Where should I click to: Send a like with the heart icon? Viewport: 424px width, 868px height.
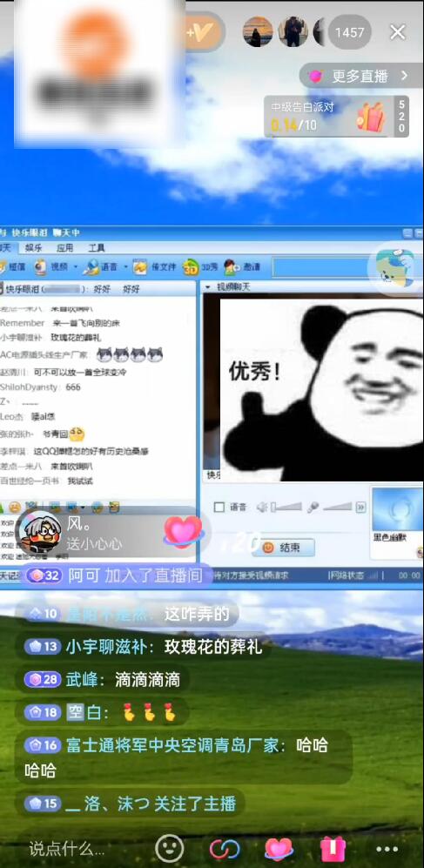(279, 847)
